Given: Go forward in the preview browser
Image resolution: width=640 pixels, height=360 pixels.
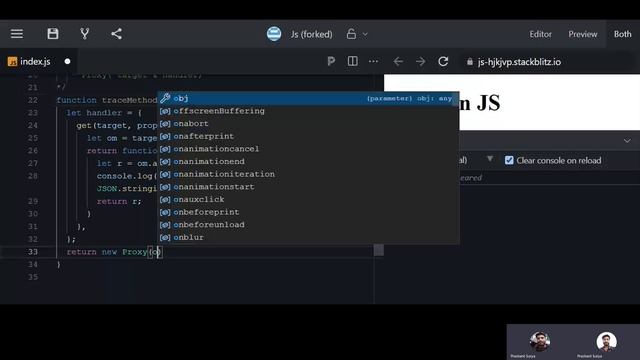Looking at the screenshot, I should 420,62.
